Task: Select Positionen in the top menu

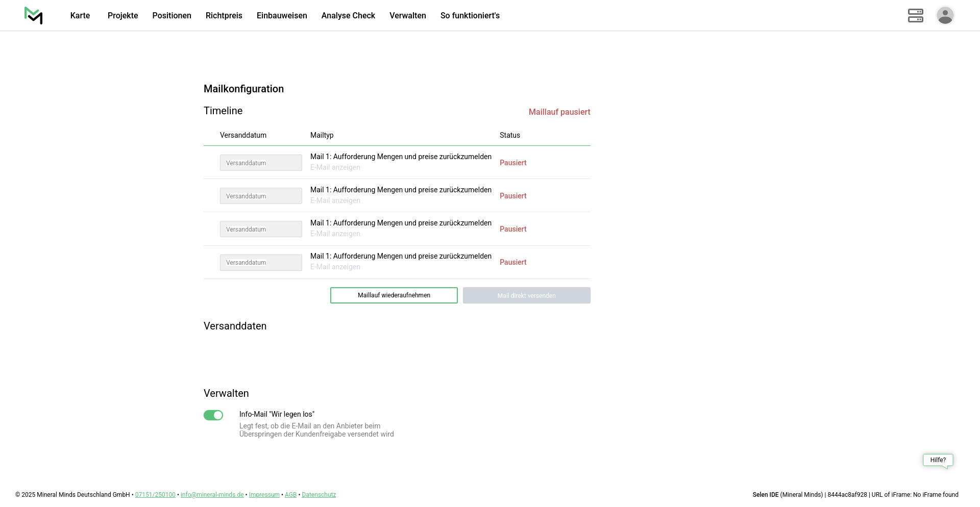Action: (171, 15)
